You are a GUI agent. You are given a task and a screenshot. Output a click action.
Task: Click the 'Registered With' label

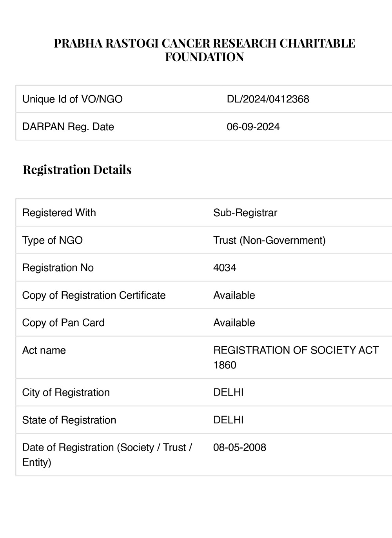pos(59,213)
